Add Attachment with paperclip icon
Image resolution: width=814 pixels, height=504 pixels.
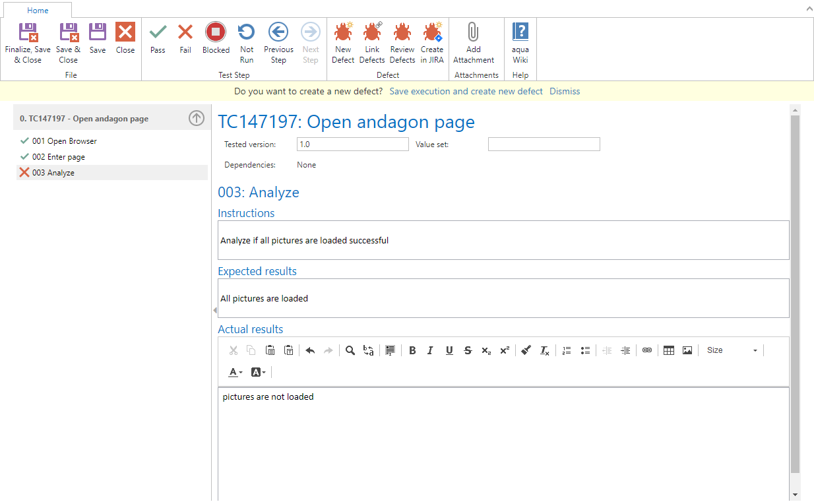point(473,33)
